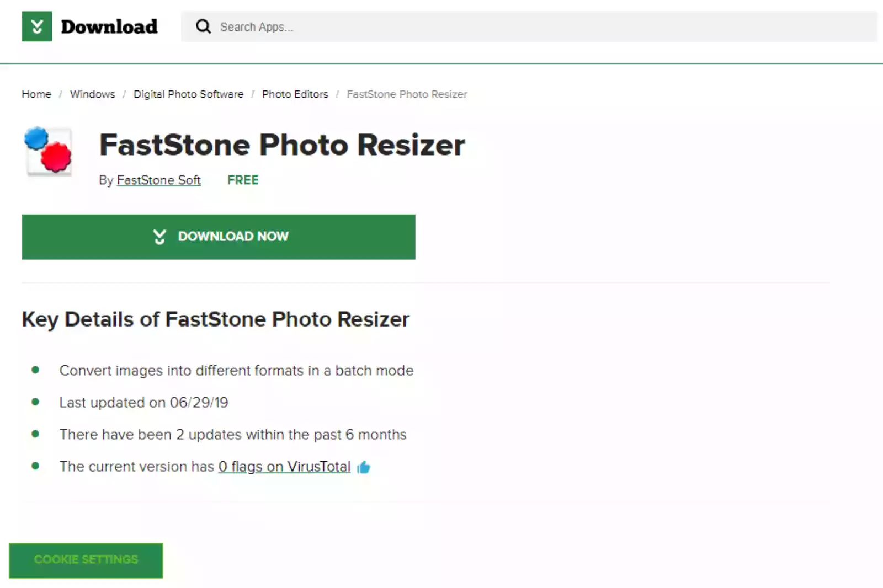Click the double-arrow icon inside Download Now
Screen dimensions: 883x588
(x=159, y=237)
